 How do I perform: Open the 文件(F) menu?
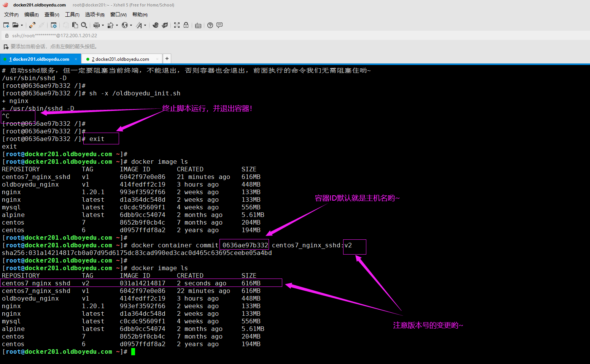click(x=11, y=14)
